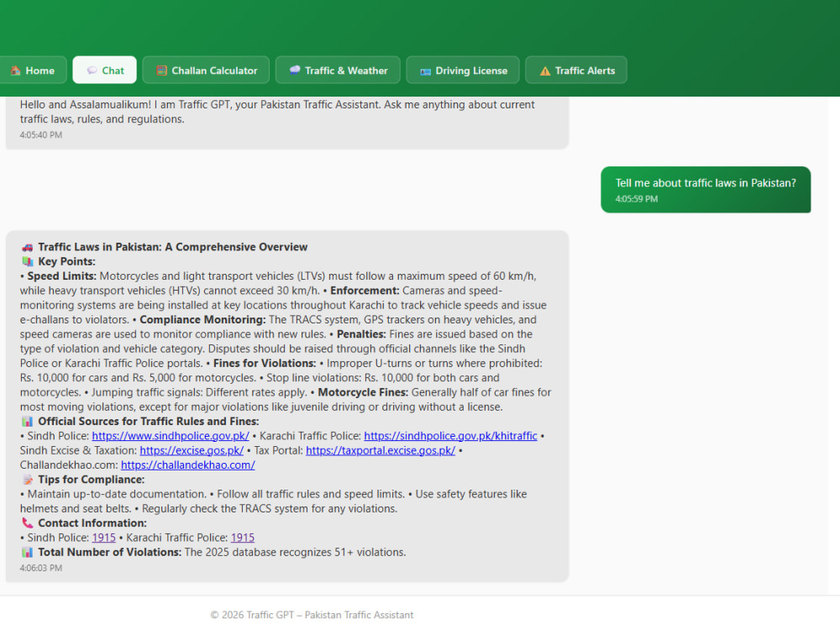The image size is (840, 630).
Task: Click 'Official Sources for Traffic Rules and Fines:' heading
Action: point(149,421)
